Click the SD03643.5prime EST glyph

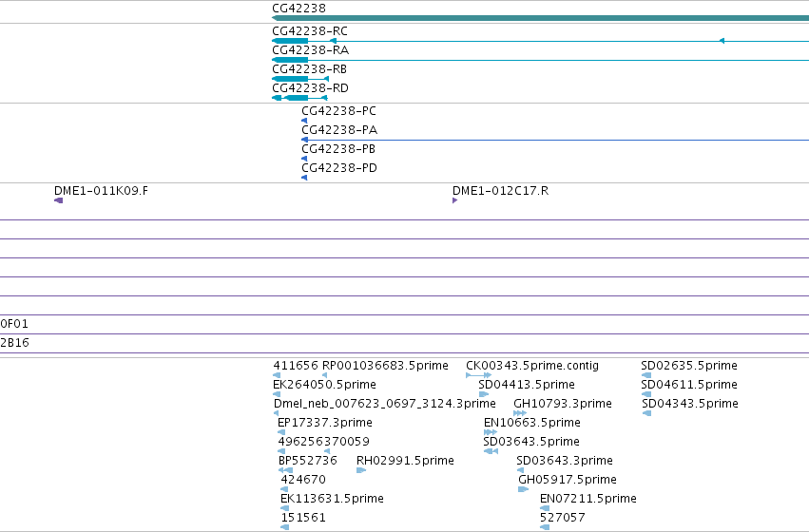click(491, 451)
